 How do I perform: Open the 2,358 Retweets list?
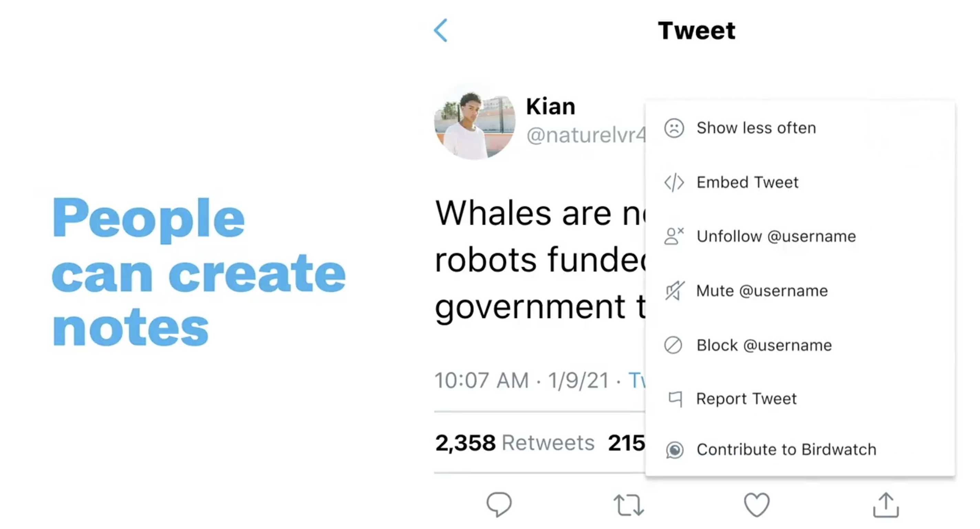[515, 443]
